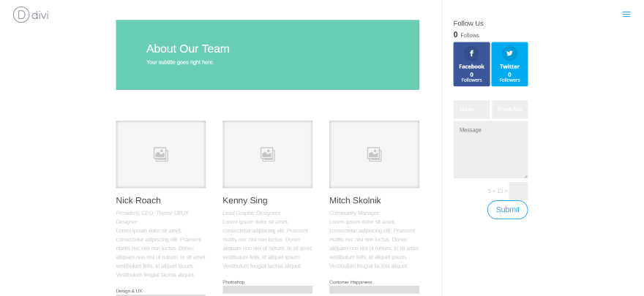Click inside the Message text area
Screen dimensions: 644x296
click(x=490, y=150)
